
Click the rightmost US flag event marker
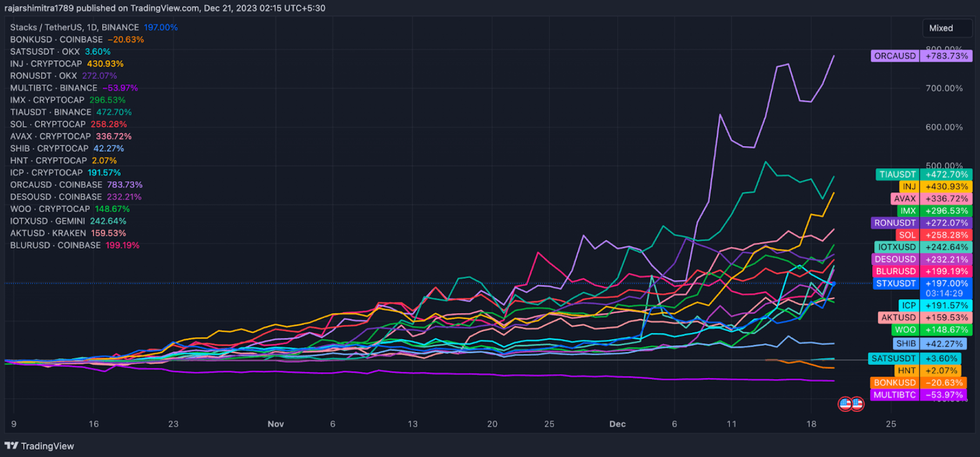tap(857, 404)
